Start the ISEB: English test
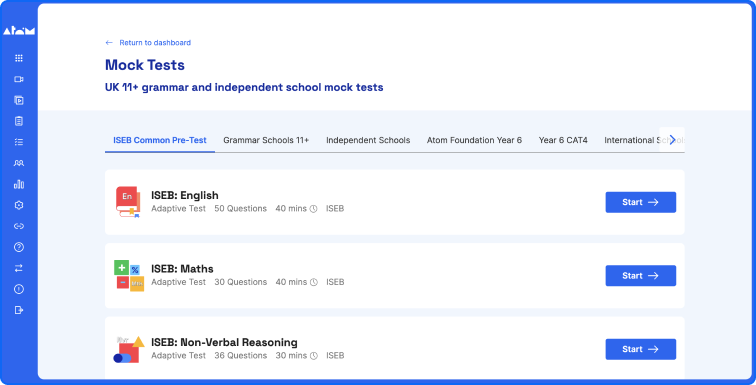 pos(641,202)
